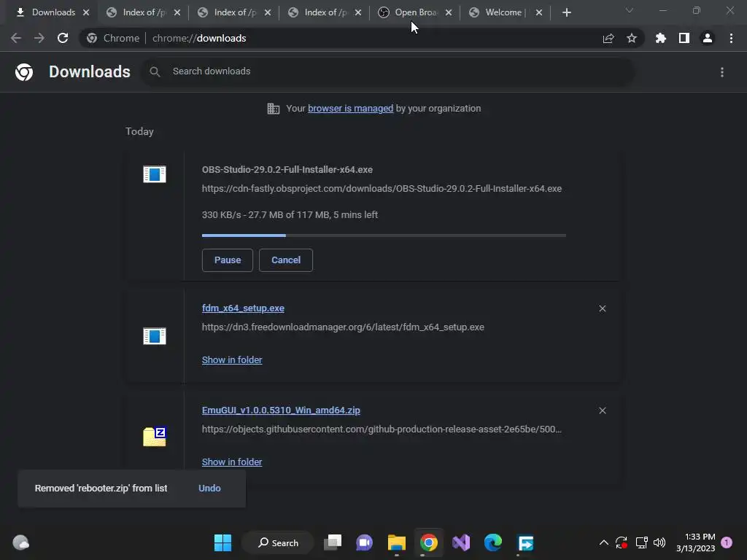The width and height of the screenshot is (747, 560).
Task: Remove fdm_x64_setup.exe from list
Action: pos(603,308)
